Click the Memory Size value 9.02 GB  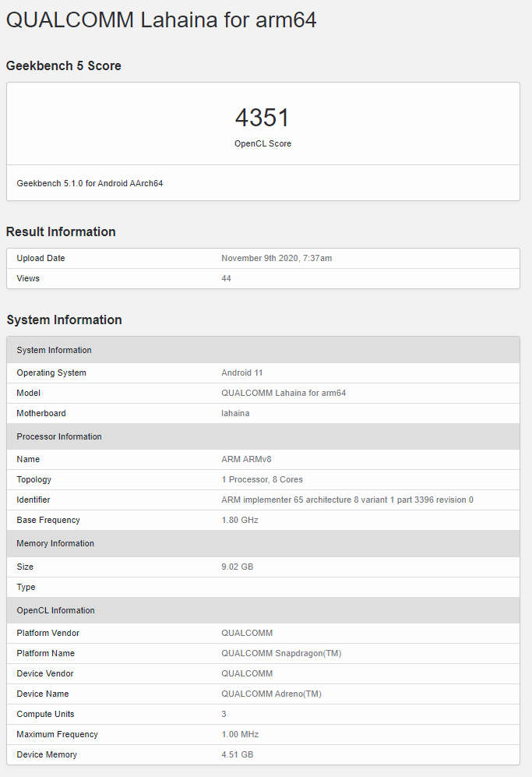pos(238,567)
